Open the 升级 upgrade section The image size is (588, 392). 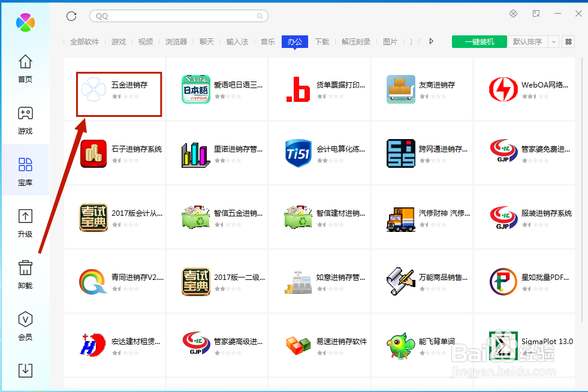click(25, 223)
